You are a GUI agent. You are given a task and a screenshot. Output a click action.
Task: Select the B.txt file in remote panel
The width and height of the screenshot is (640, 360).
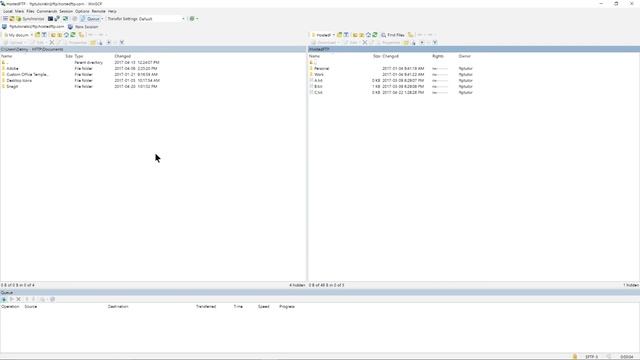(318, 87)
